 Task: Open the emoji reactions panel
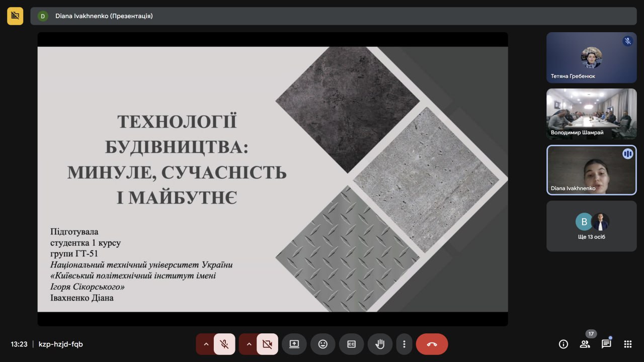coord(323,344)
